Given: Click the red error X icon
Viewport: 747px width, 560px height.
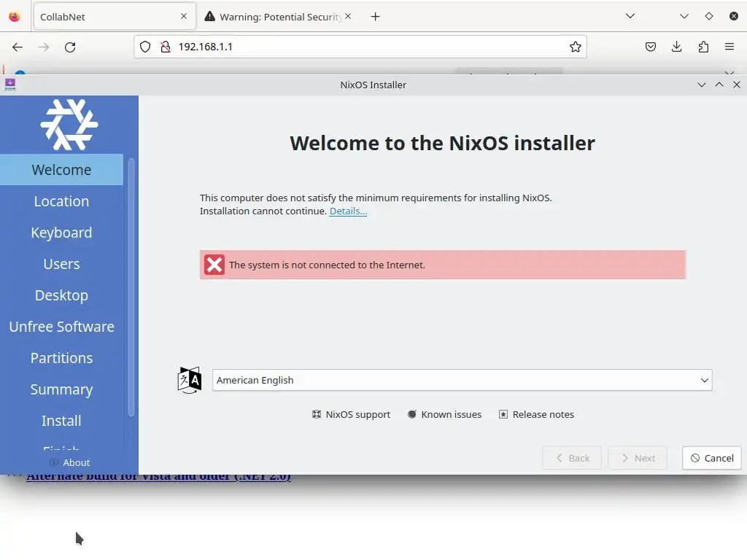Looking at the screenshot, I should (x=214, y=265).
